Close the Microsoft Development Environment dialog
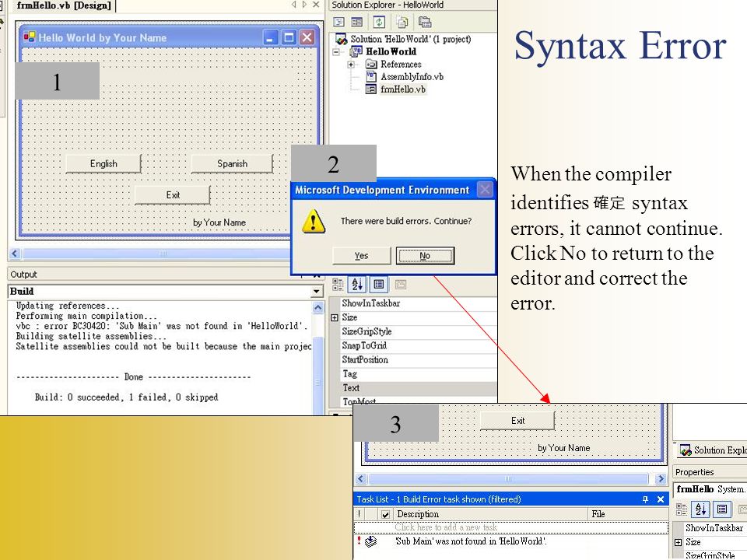Viewport: 747px width, 560px height. coord(485,190)
